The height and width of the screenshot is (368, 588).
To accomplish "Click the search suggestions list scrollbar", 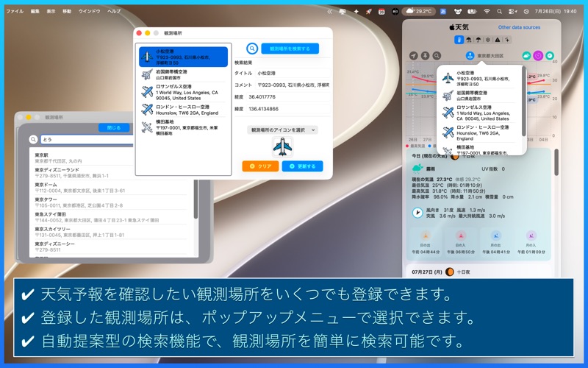I will click(x=196, y=199).
